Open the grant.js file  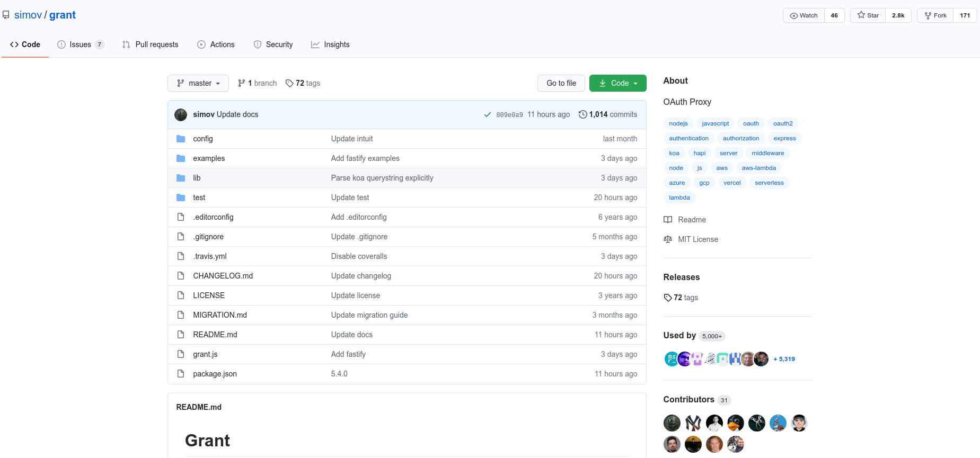(x=205, y=354)
